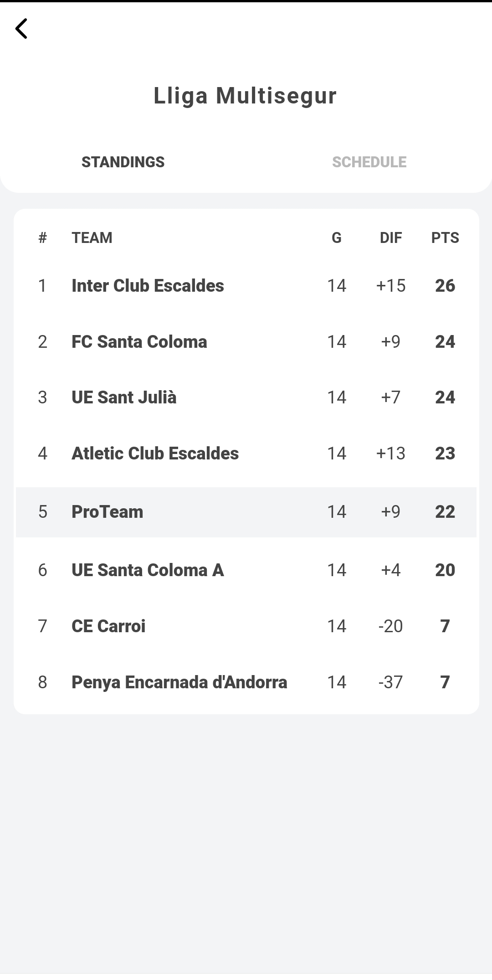Tap ProTeam's 22 points value

click(x=445, y=512)
